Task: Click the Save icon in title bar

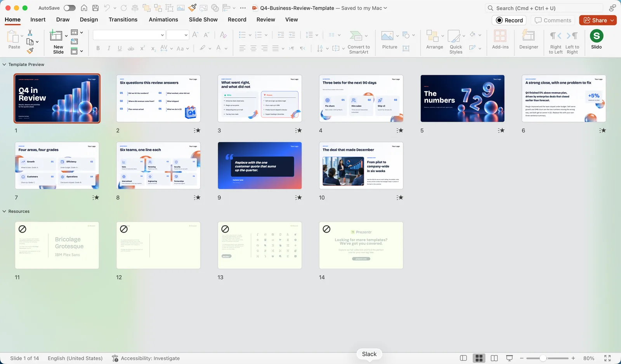Action: click(x=95, y=8)
